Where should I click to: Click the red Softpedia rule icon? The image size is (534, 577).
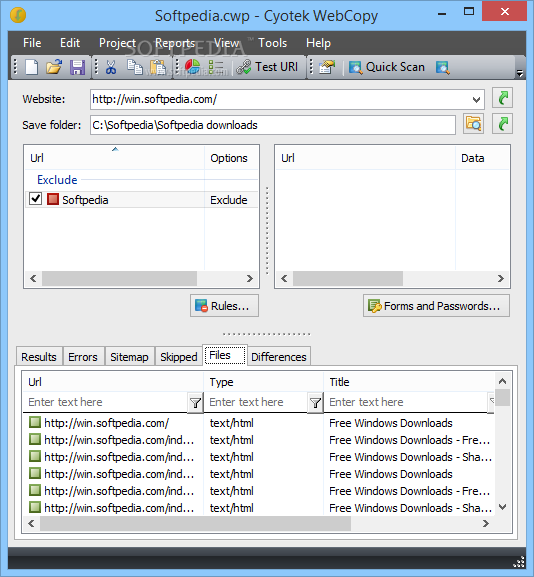(53, 199)
